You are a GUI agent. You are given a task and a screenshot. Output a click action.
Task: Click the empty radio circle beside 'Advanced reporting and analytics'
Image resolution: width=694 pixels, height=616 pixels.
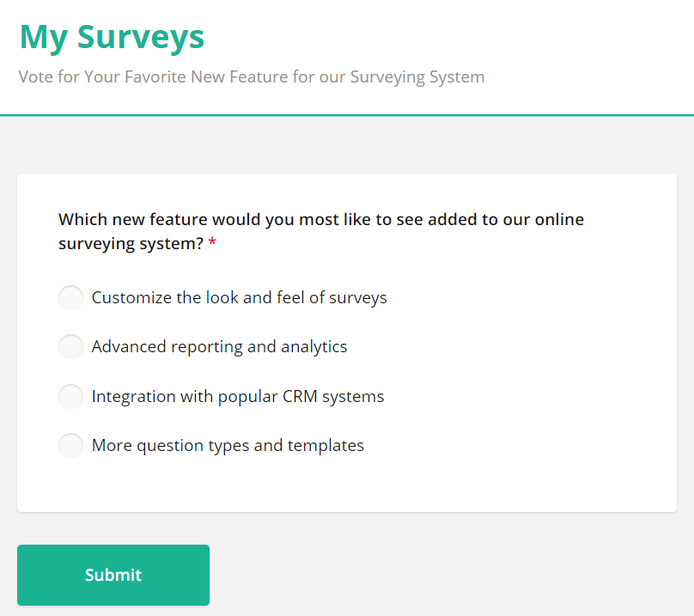click(x=70, y=346)
